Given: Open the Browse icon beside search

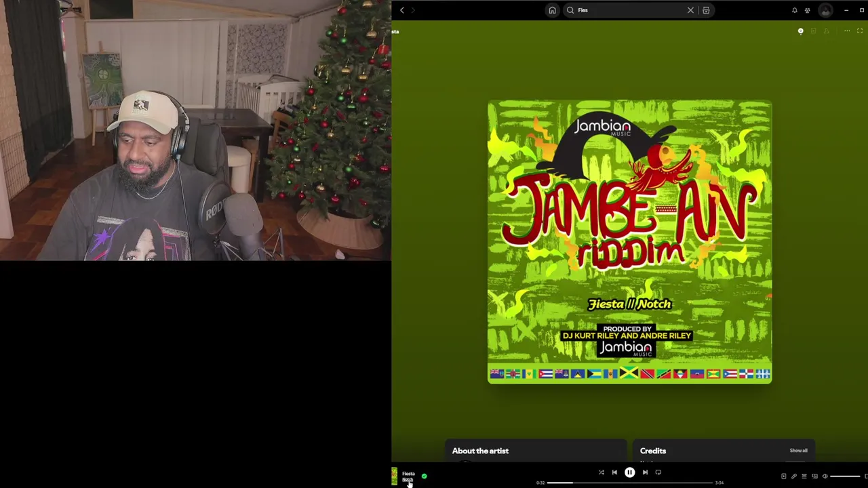Looking at the screenshot, I should (x=706, y=10).
